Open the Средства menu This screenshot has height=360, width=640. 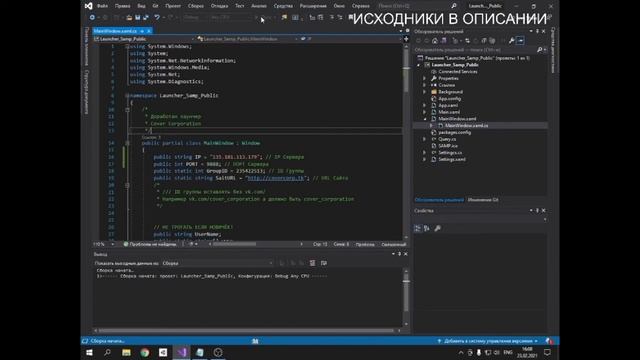pos(283,6)
